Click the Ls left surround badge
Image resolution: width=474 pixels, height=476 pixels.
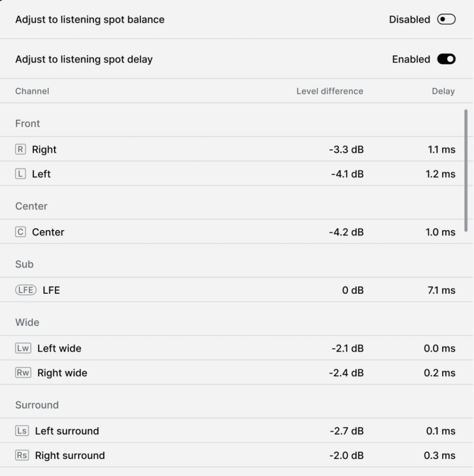point(22,431)
